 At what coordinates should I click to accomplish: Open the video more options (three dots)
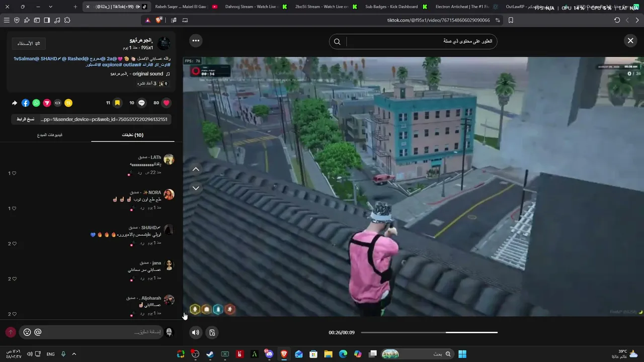[x=196, y=41]
